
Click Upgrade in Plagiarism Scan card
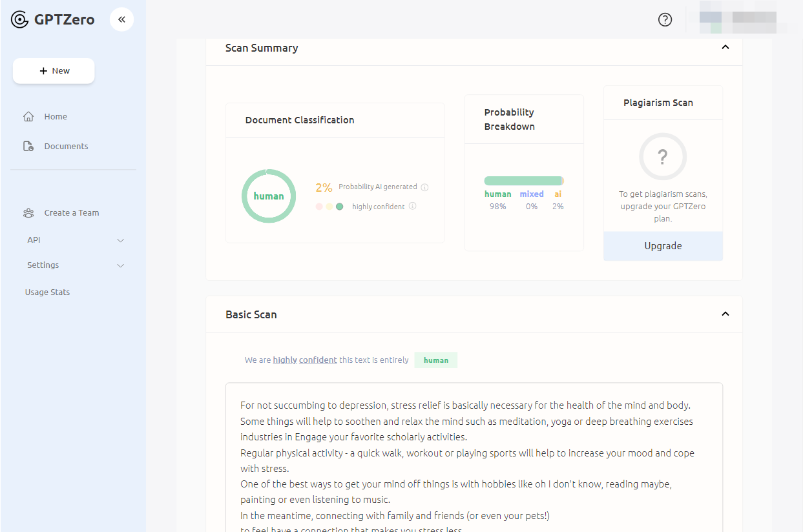coord(663,246)
